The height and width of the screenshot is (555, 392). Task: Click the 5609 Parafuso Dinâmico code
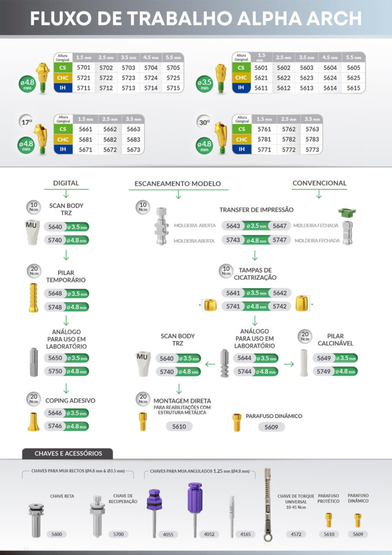coord(271,427)
